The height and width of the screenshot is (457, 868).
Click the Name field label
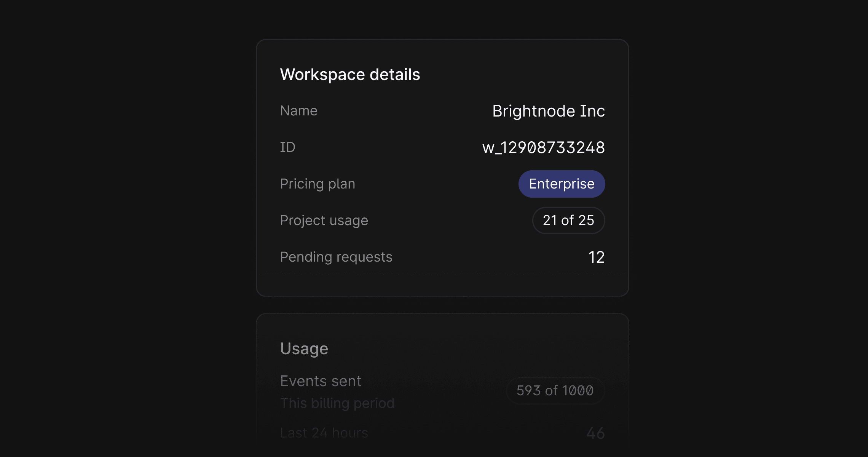pos(298,111)
